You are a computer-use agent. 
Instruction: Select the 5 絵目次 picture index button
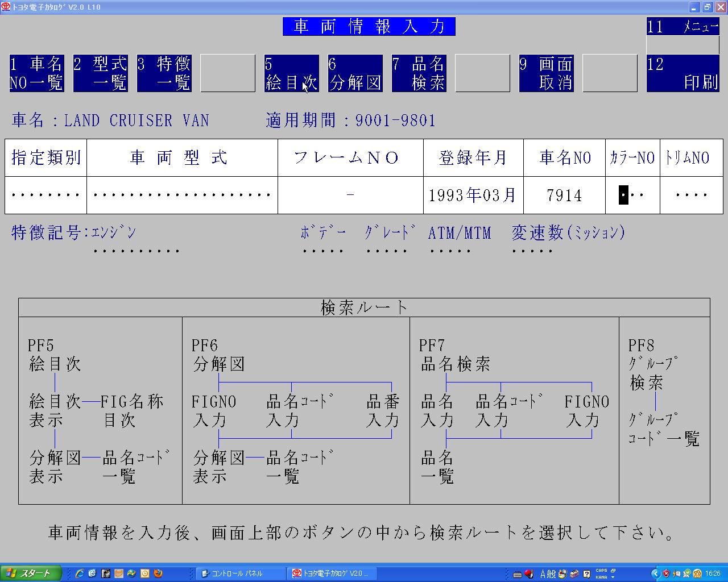(292, 73)
